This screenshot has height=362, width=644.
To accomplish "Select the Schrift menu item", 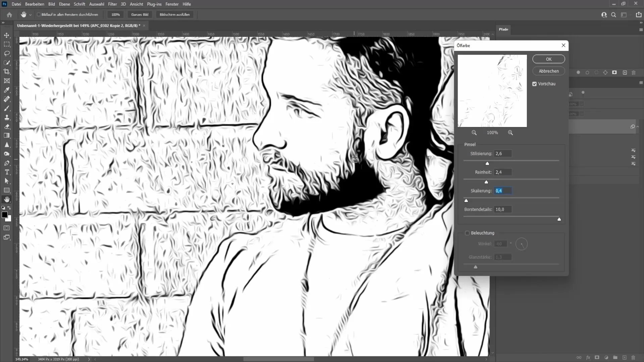I will [79, 4].
